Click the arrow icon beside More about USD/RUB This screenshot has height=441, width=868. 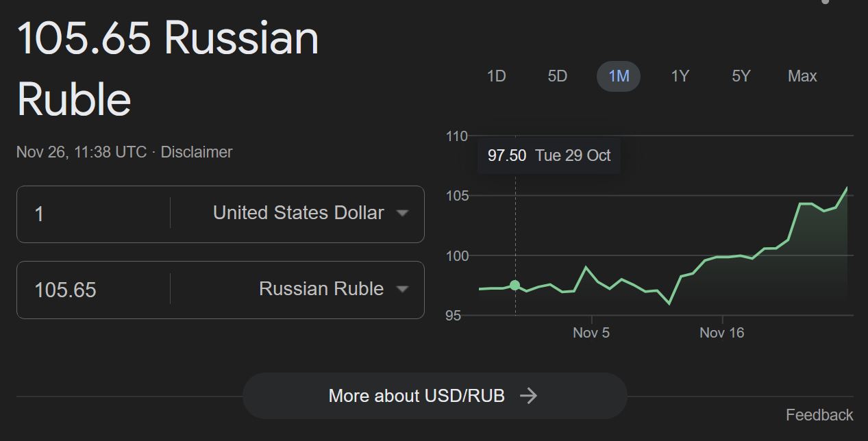[528, 396]
